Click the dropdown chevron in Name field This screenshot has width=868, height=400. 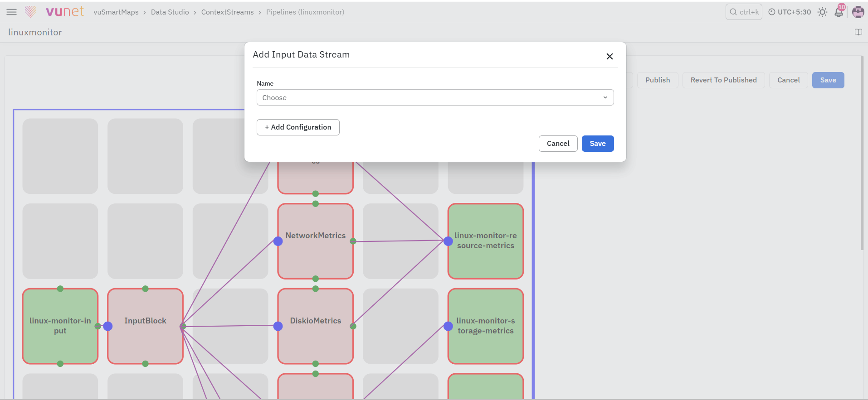[x=605, y=97]
